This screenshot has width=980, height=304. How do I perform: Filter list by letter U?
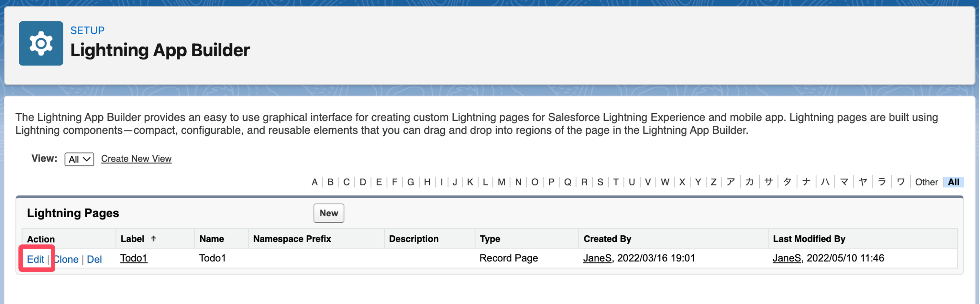(632, 182)
